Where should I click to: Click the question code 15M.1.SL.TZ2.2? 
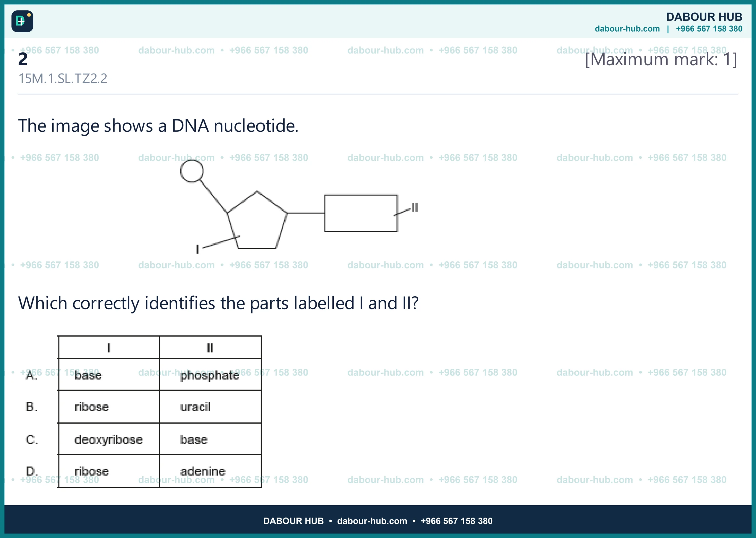[63, 79]
